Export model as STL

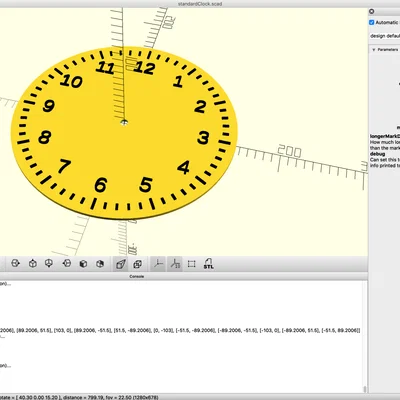point(208,264)
